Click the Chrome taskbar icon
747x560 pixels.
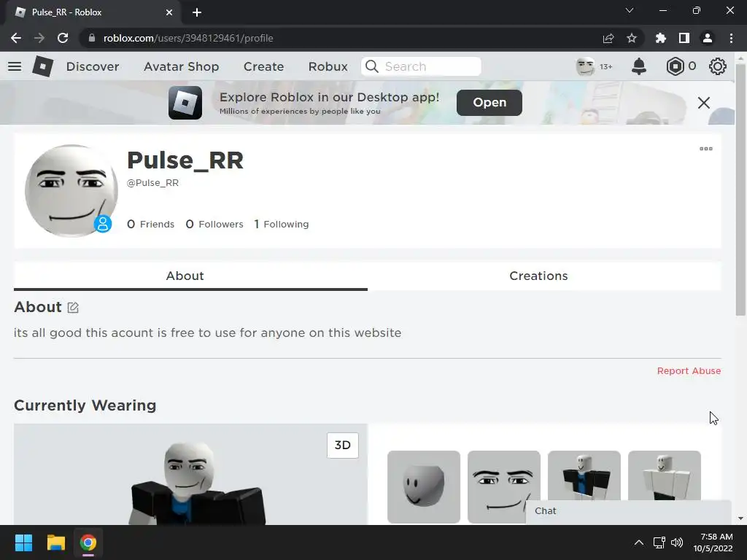(x=88, y=542)
